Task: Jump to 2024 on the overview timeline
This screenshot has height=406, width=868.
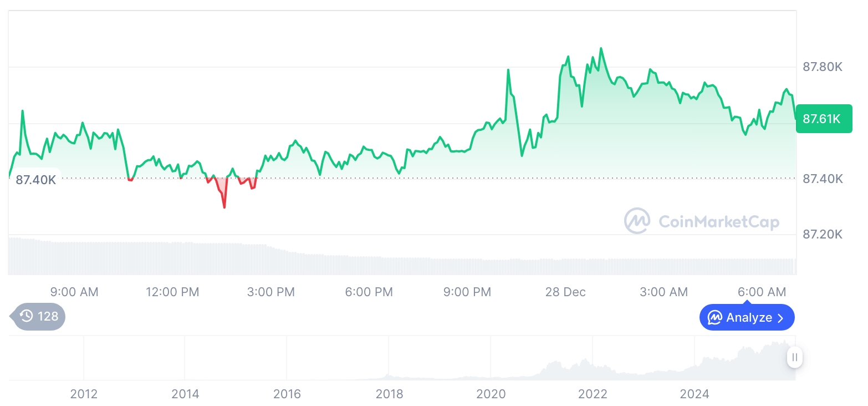Action: (695, 394)
